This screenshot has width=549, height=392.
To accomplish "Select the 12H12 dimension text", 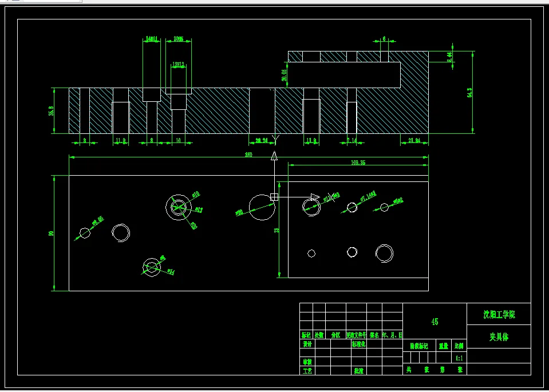I will coord(178,65).
